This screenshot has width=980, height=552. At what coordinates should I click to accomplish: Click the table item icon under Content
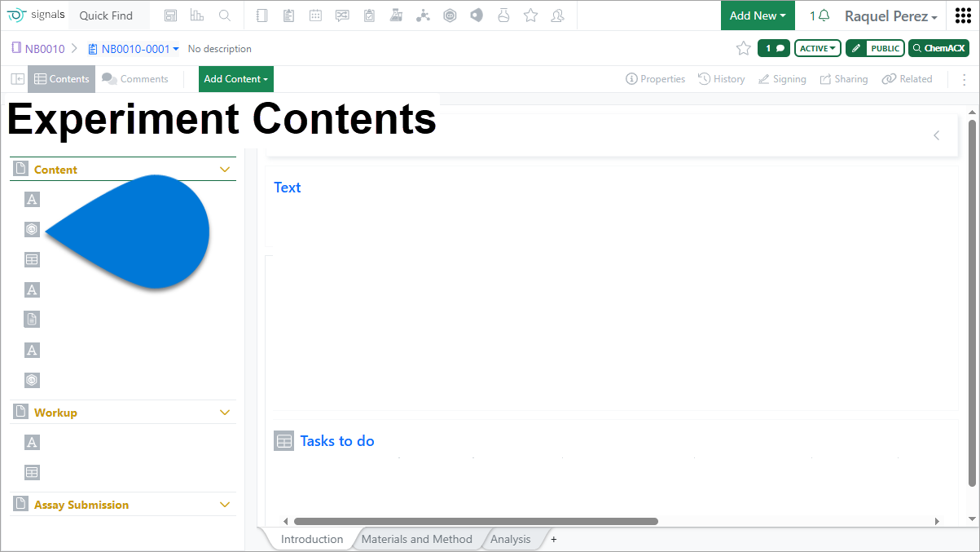pos(32,260)
